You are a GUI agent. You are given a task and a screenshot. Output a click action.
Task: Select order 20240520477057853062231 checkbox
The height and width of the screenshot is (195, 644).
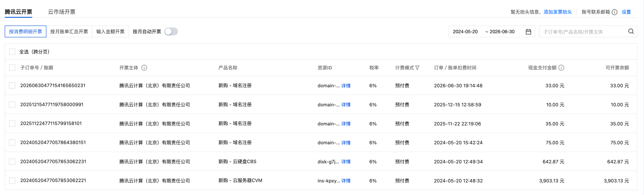click(12, 162)
